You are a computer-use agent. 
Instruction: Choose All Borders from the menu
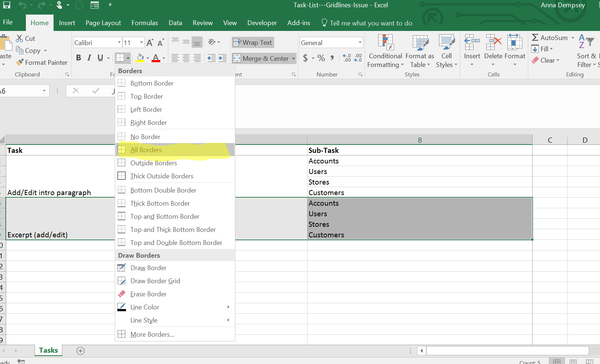click(146, 150)
